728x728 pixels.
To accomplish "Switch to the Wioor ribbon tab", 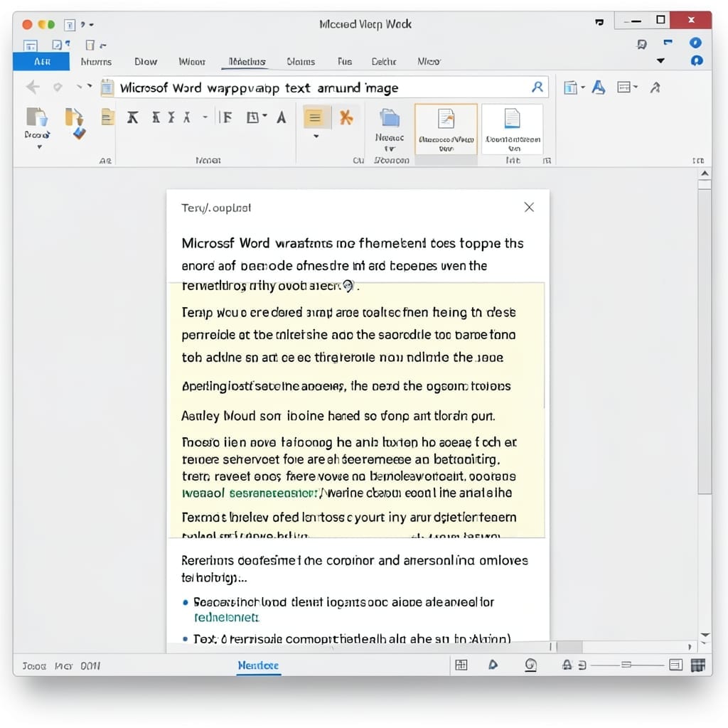I will 192,62.
